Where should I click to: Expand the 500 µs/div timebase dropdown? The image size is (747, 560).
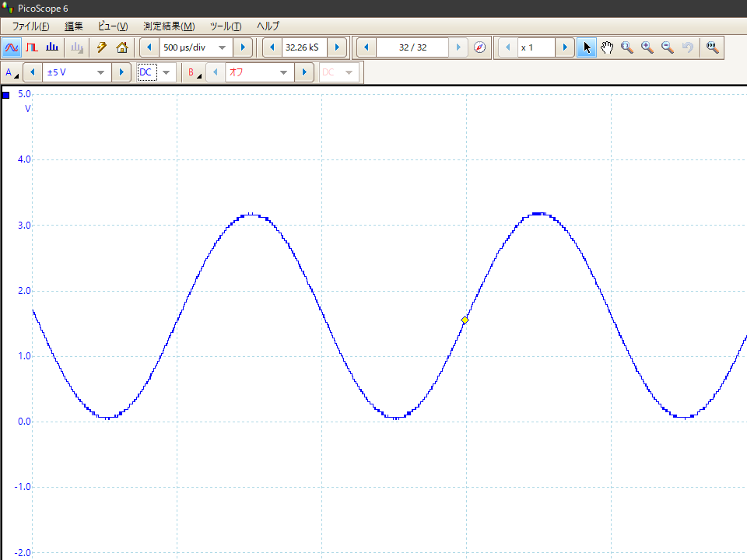tap(222, 47)
